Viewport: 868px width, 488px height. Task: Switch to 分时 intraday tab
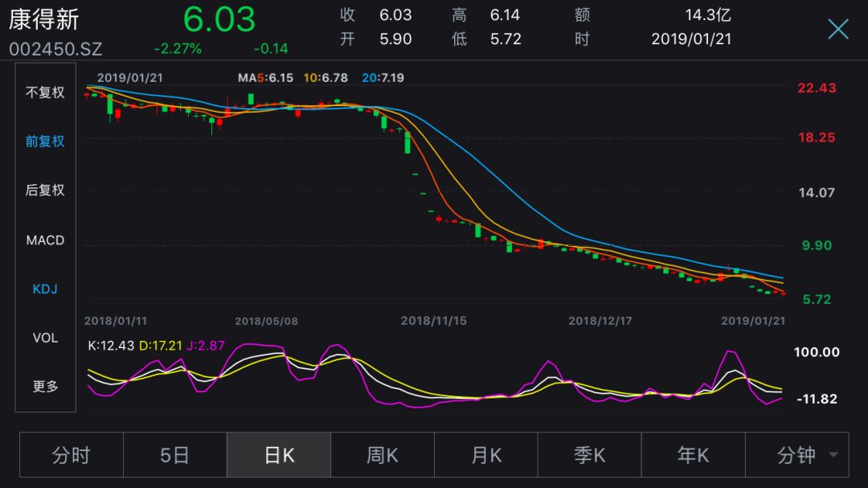[72, 455]
